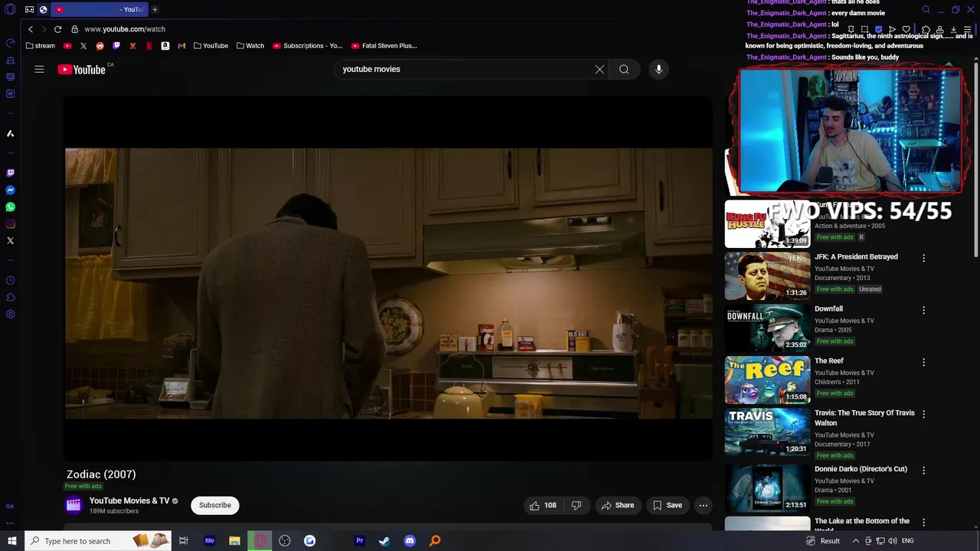
Task: Open the Netflix bookmark icon
Action: click(x=149, y=46)
